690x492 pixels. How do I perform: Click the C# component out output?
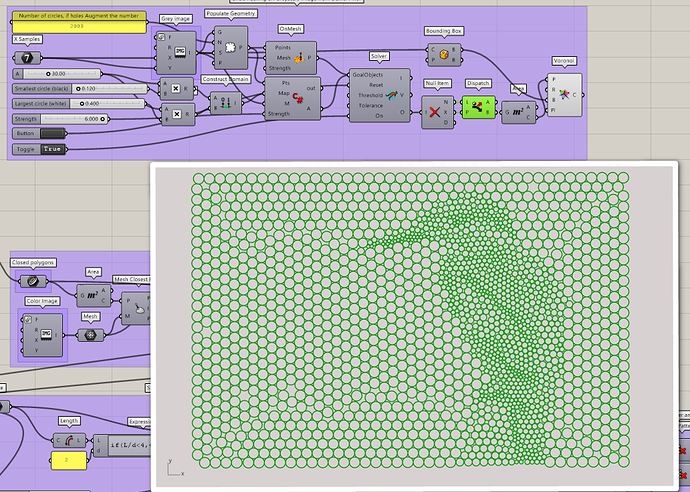(311, 88)
